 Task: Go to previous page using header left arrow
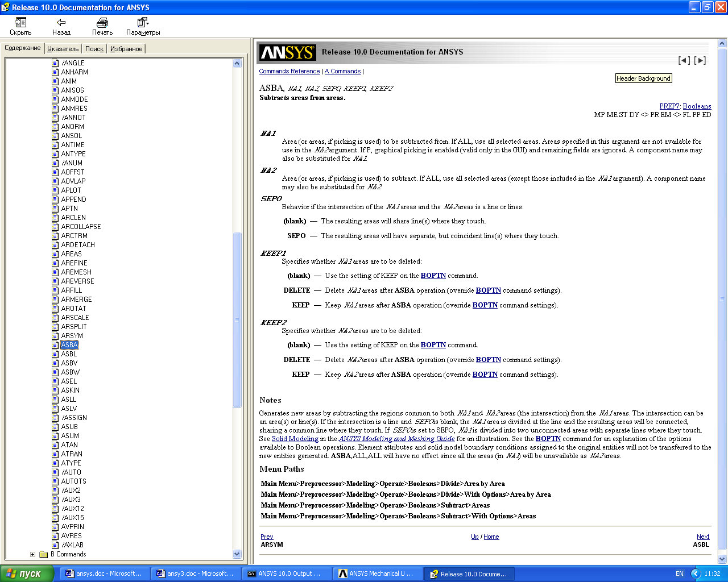pos(684,60)
